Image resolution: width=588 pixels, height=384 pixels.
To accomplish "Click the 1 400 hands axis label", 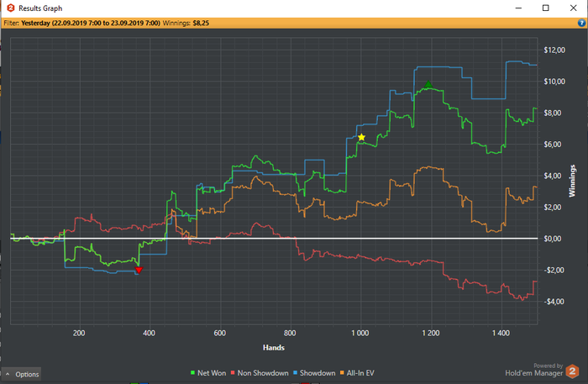I will 501,333.
